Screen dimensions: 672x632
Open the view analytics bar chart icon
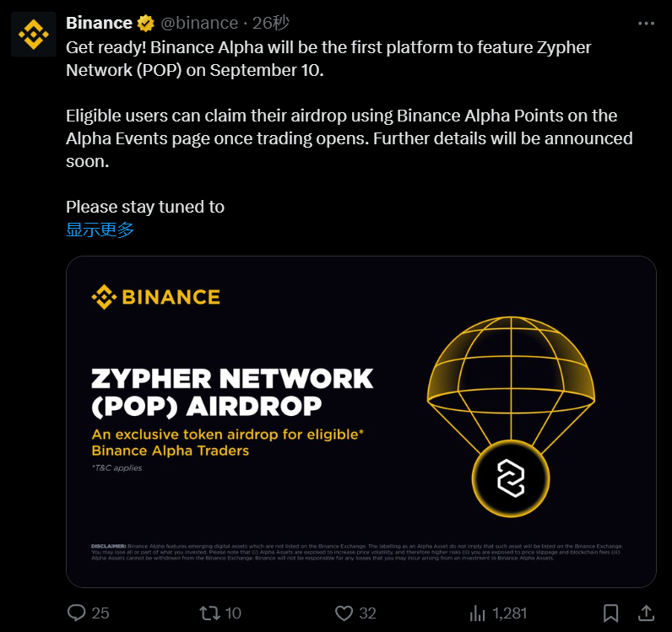pos(477,613)
